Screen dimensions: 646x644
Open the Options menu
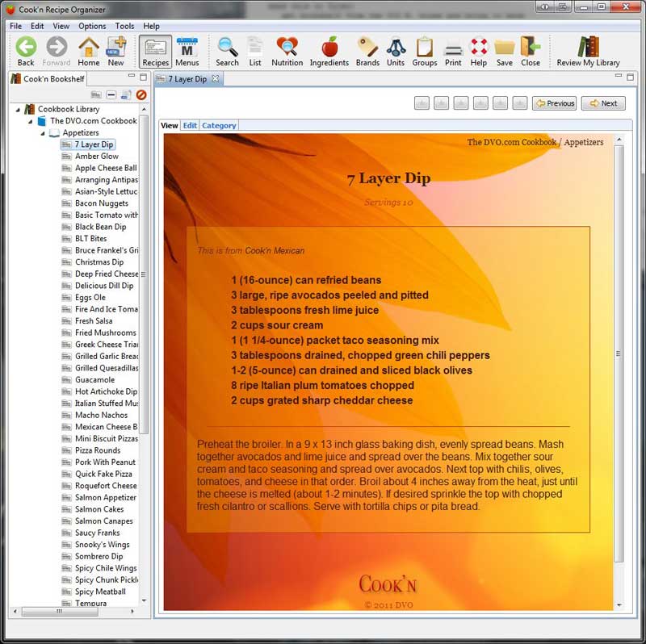coord(92,26)
